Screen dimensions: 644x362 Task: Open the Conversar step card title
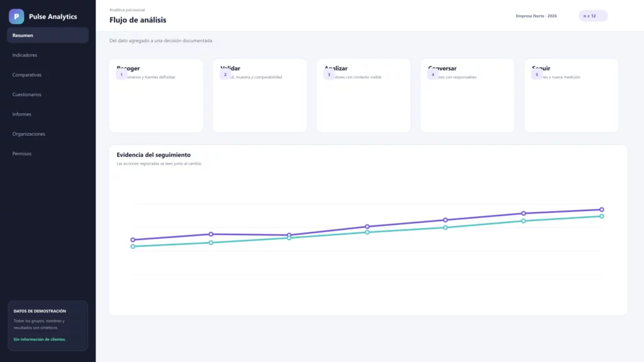point(442,68)
